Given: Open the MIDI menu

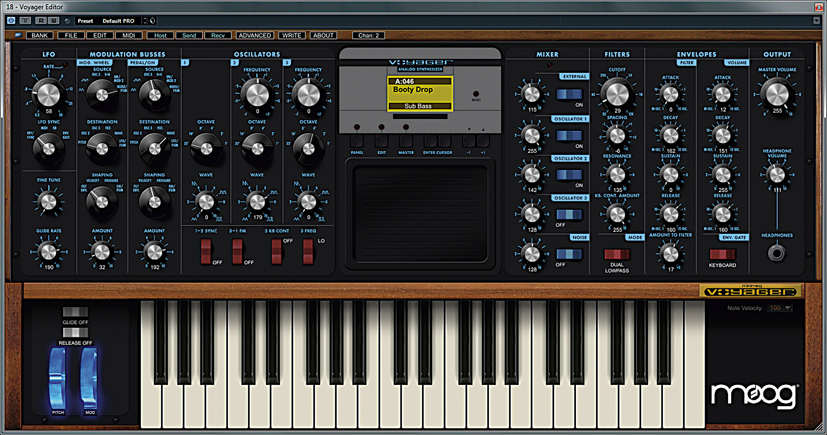Looking at the screenshot, I should click(x=129, y=35).
